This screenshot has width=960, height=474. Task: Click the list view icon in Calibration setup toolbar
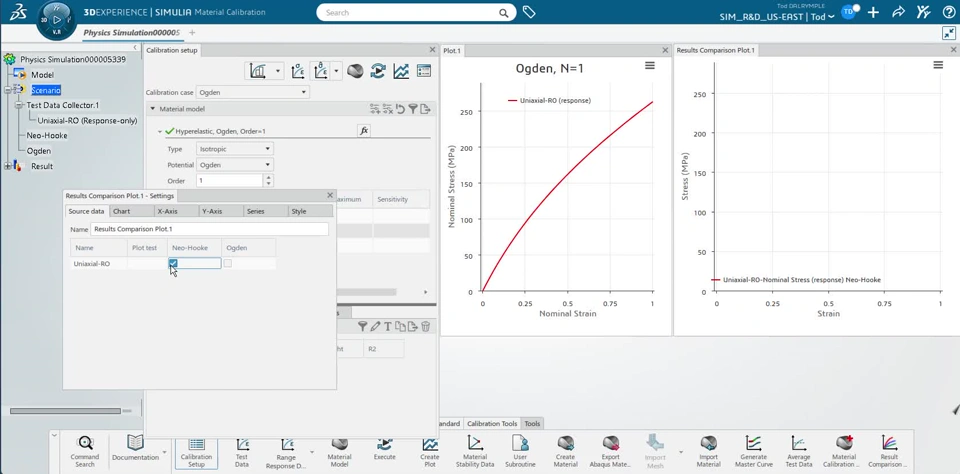click(x=424, y=72)
